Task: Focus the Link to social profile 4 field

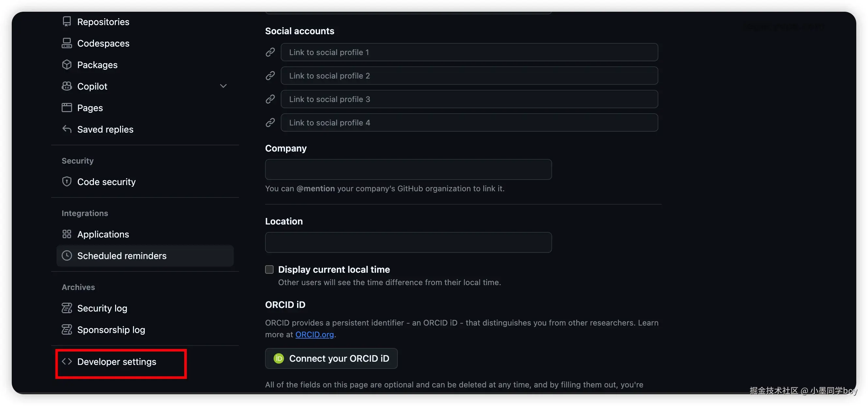Action: (x=470, y=123)
